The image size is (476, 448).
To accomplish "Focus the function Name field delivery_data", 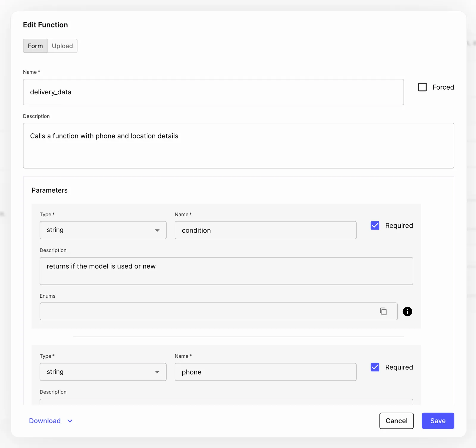I will (x=213, y=92).
